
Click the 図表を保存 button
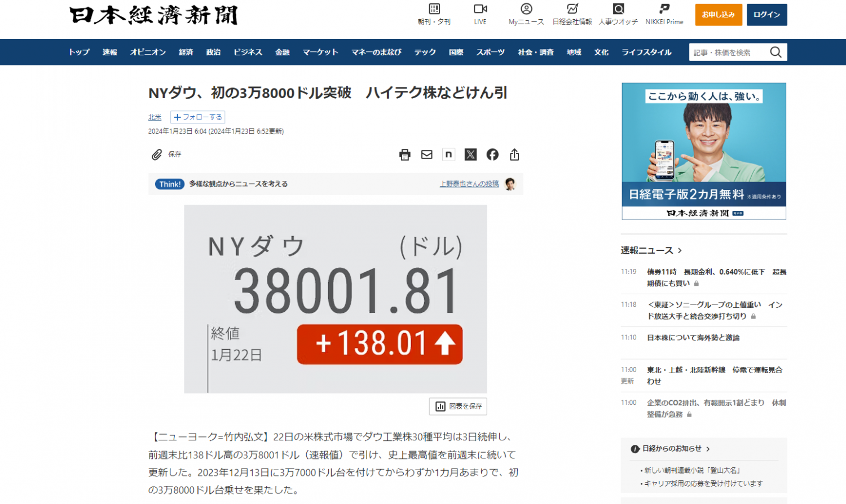pos(458,406)
